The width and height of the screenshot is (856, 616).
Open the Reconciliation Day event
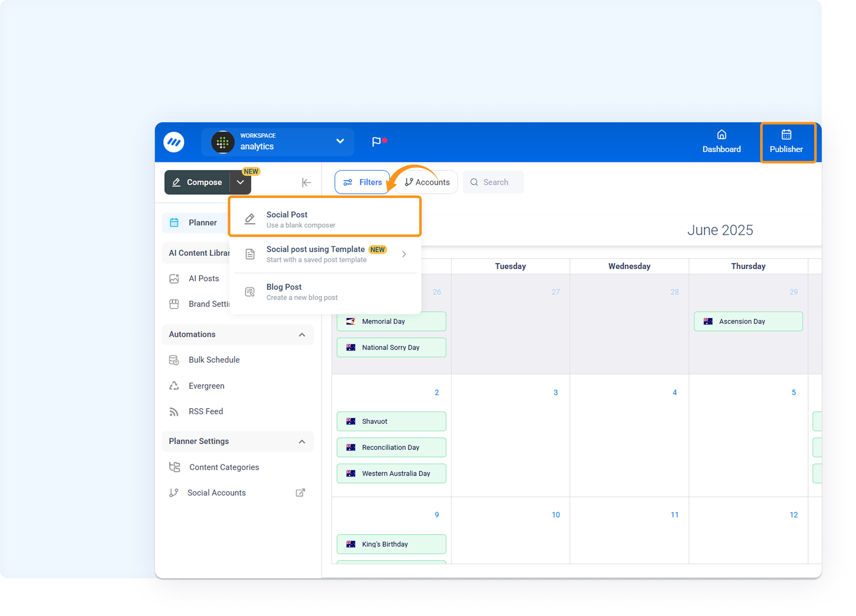pos(391,448)
